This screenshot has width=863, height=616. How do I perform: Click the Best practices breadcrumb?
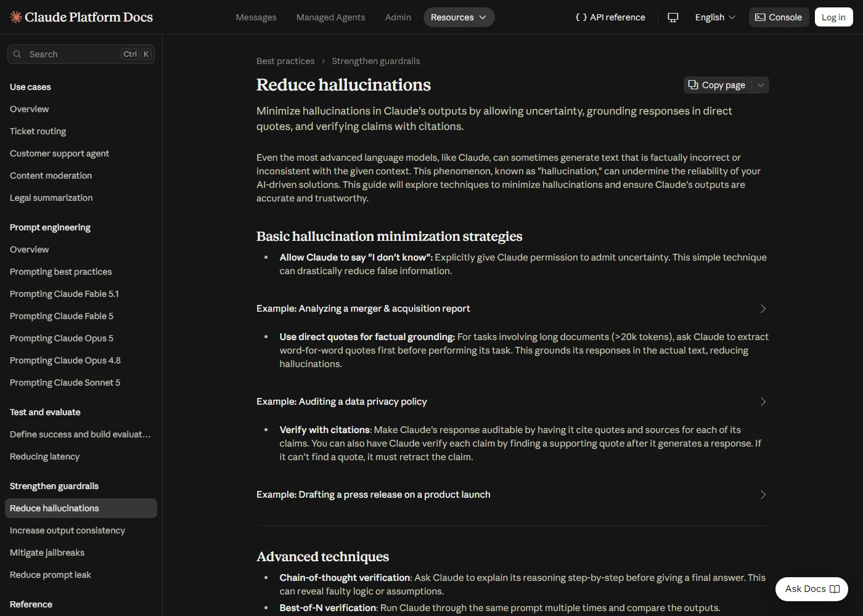click(x=285, y=61)
